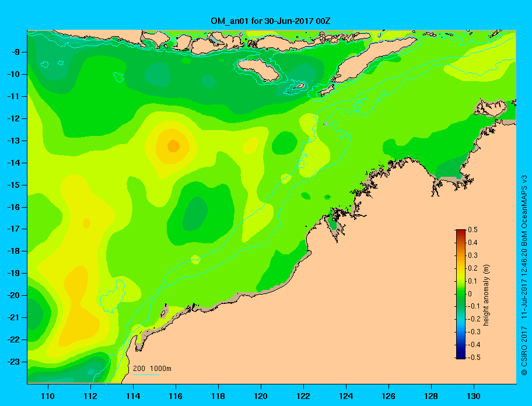Click the latitude label -11
Viewport: 532px width, 406px height.
click(x=13, y=97)
